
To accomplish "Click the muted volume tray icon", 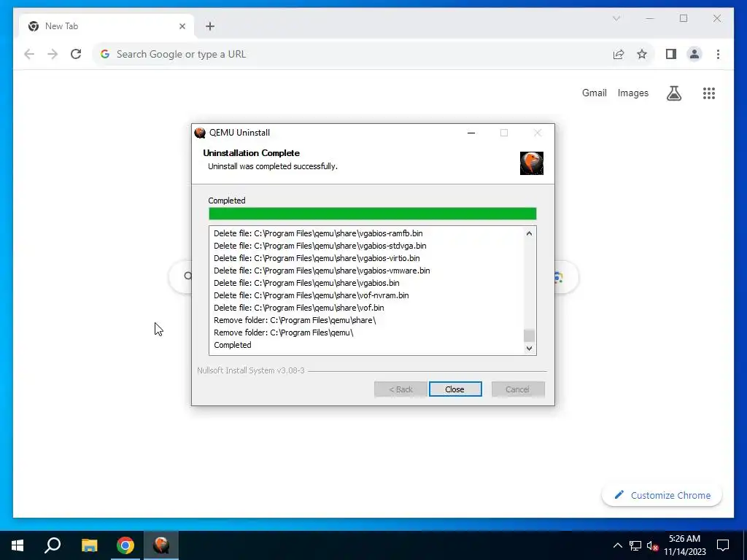I will pyautogui.click(x=652, y=545).
